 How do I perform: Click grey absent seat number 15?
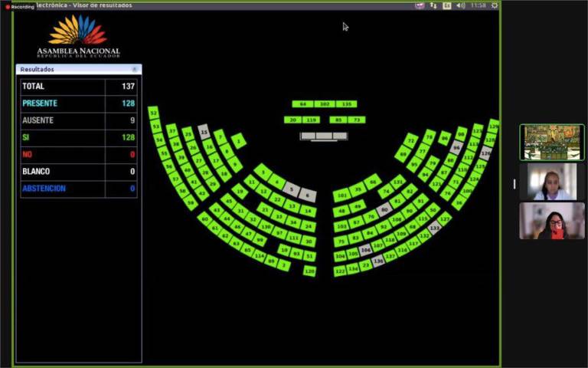click(x=204, y=132)
